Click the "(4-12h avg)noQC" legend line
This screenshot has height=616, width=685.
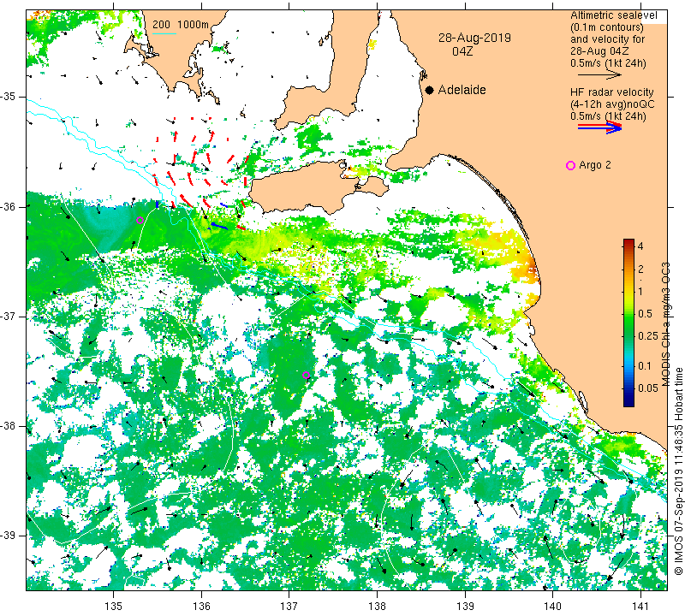pyautogui.click(x=612, y=104)
